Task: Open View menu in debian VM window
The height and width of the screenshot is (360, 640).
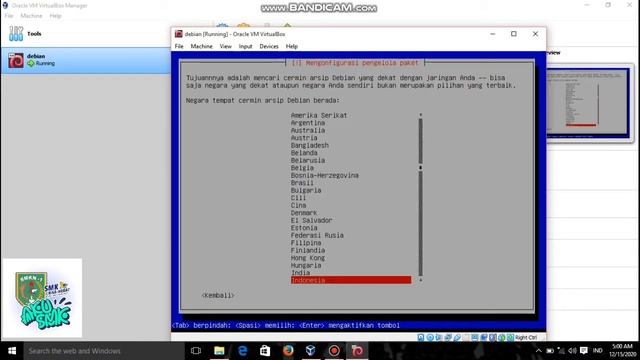Action: point(225,46)
